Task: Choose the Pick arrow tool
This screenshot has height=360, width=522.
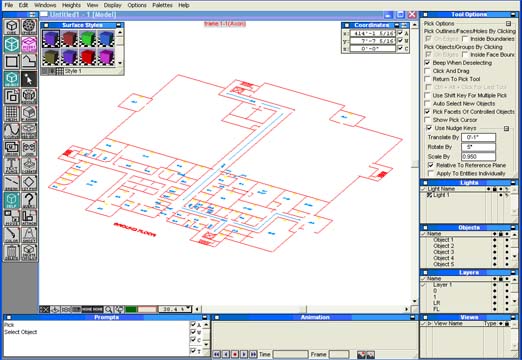Action: coord(29,79)
